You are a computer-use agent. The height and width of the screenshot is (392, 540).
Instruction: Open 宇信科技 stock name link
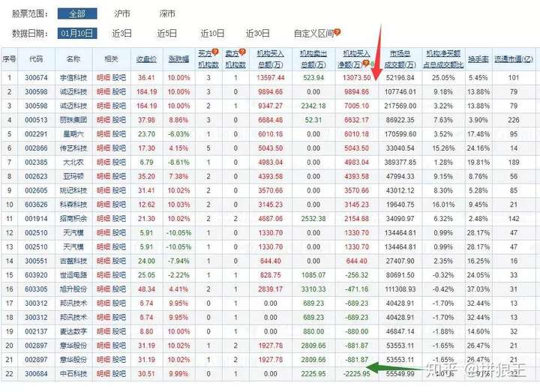pos(73,78)
